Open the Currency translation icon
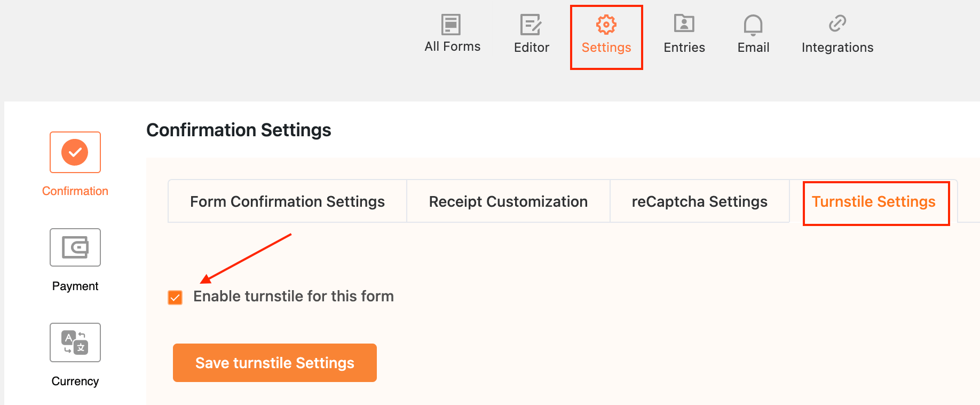The width and height of the screenshot is (980, 405). click(x=75, y=342)
